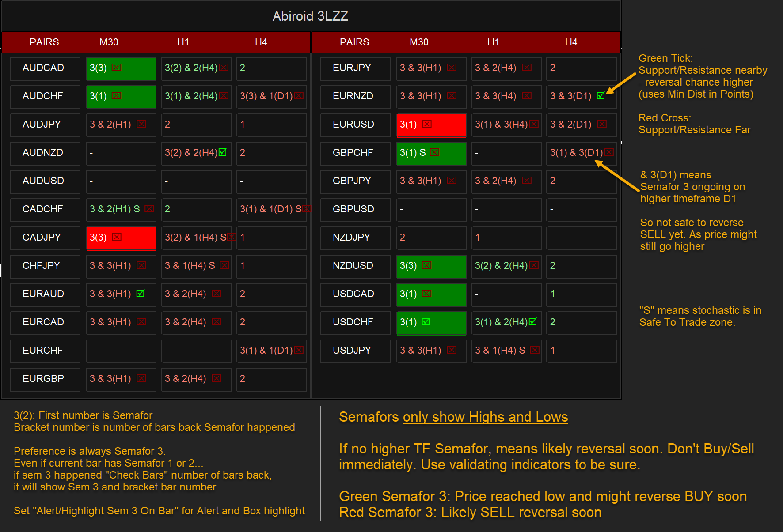Select the USDJPY pair button
The image size is (783, 532).
[x=355, y=351]
